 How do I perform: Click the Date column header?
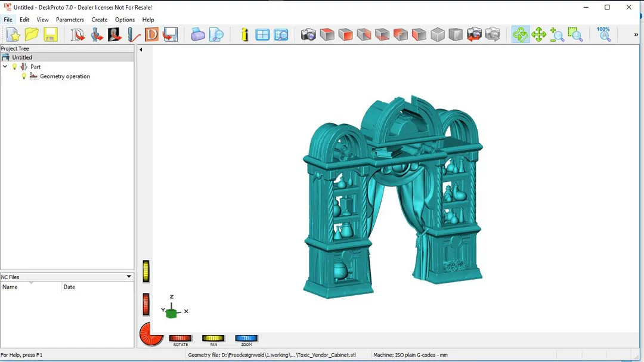point(95,287)
